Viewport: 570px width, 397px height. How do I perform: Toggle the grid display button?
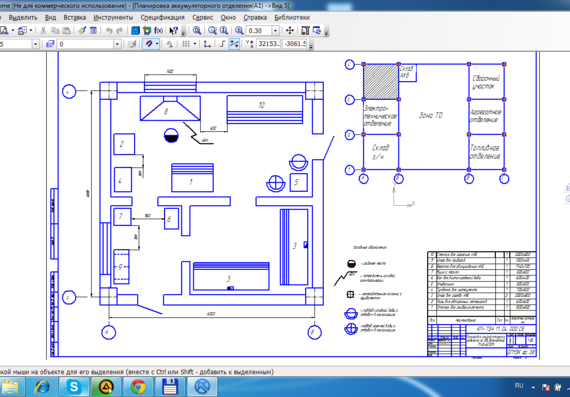click(186, 44)
